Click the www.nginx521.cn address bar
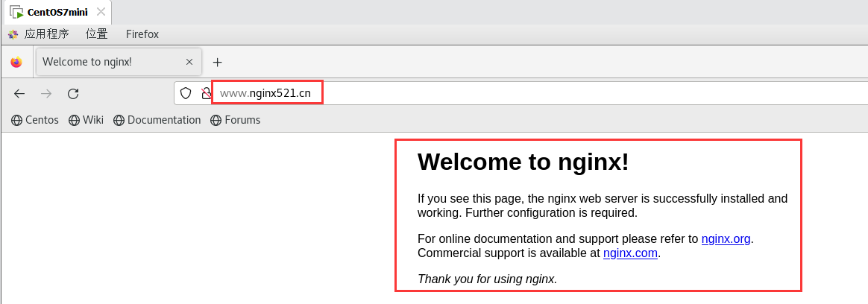The width and height of the screenshot is (868, 304). (521, 93)
